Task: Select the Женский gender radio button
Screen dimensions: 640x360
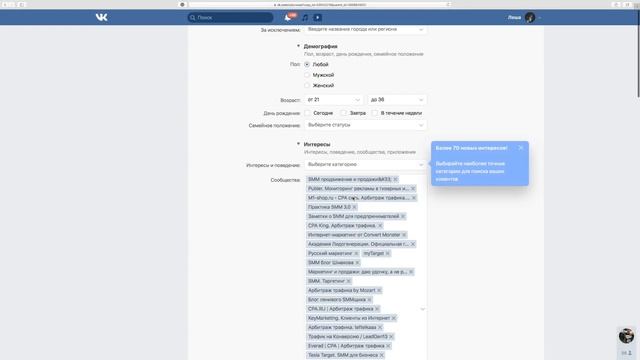Action: 307,85
